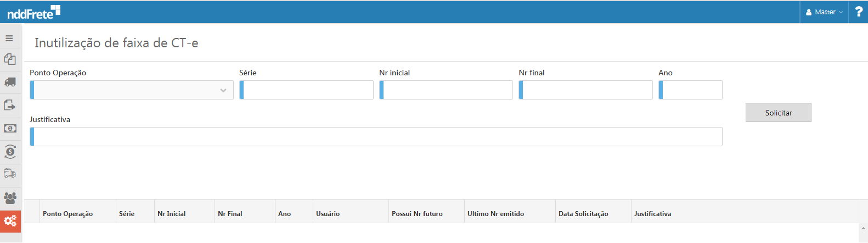Open the documents icon in the sidebar
The width and height of the screenshot is (868, 243).
click(x=10, y=59)
